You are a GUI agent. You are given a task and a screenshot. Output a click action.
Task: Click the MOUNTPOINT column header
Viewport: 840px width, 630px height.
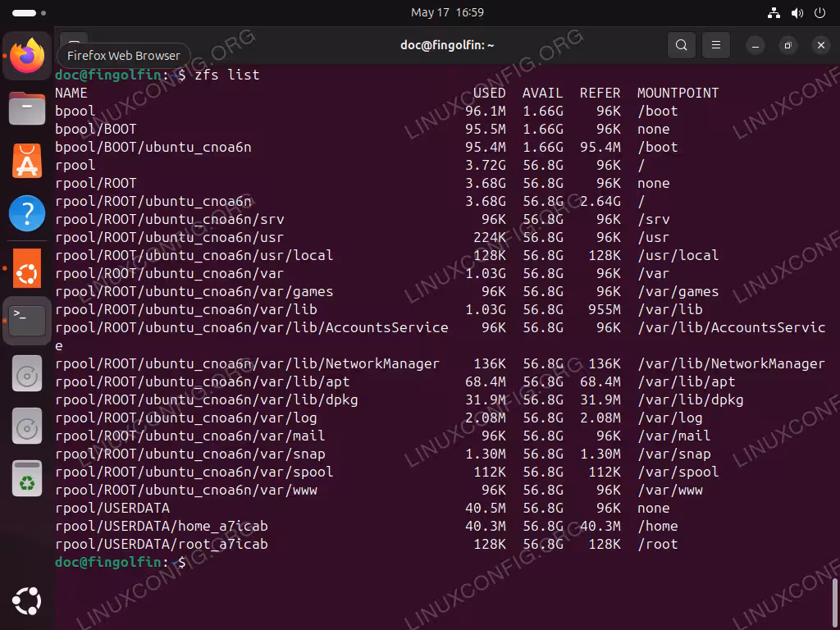[678, 93]
